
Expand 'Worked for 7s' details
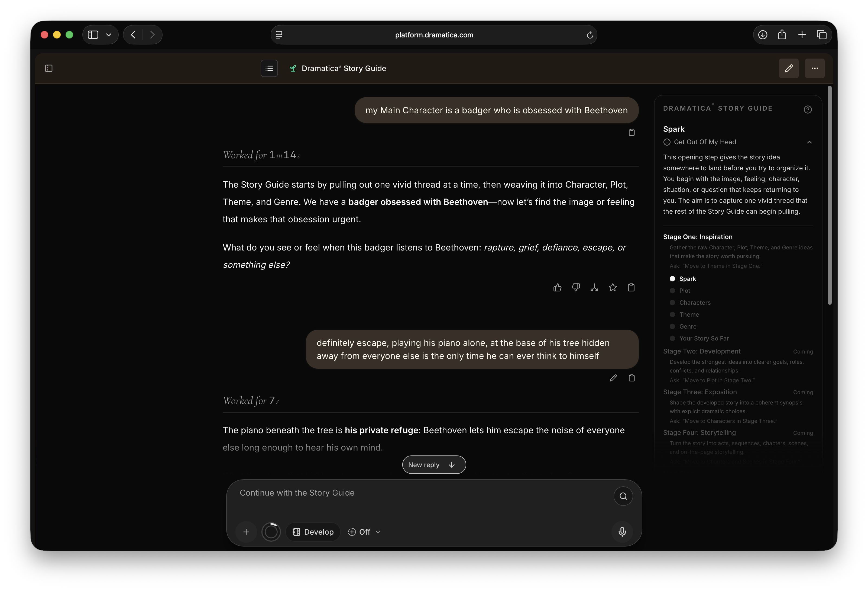pyautogui.click(x=251, y=400)
